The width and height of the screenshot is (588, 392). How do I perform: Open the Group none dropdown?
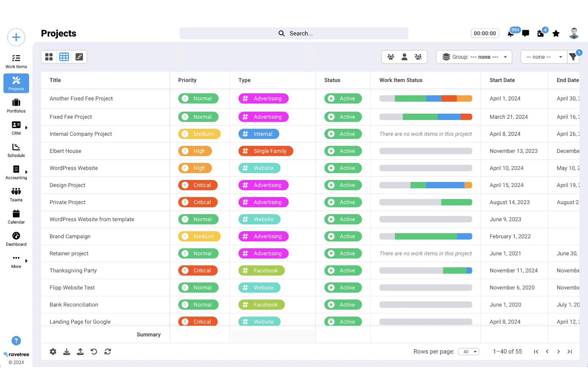(474, 57)
